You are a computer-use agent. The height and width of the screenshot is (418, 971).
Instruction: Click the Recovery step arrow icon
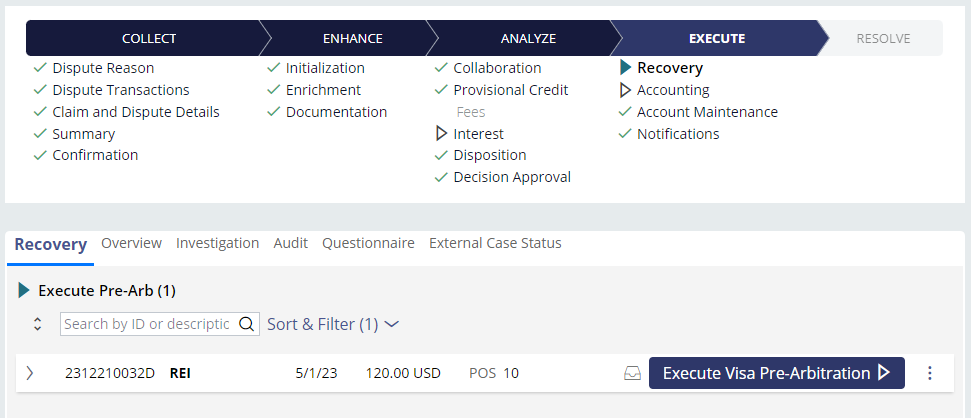point(625,68)
